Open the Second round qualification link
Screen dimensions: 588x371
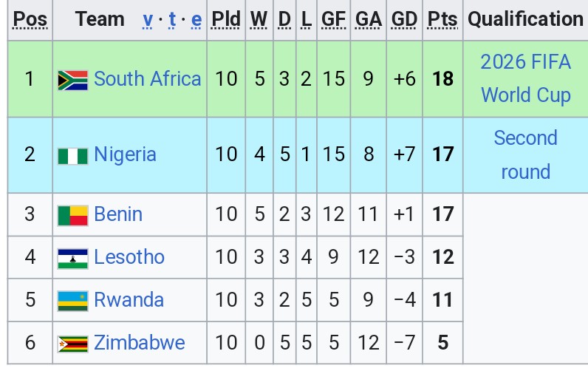pos(525,154)
